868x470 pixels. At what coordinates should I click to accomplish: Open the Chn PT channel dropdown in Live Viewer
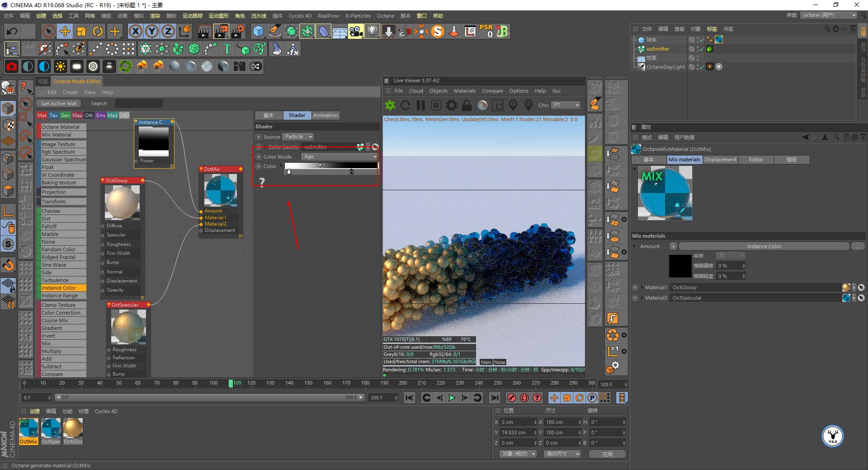(x=565, y=105)
